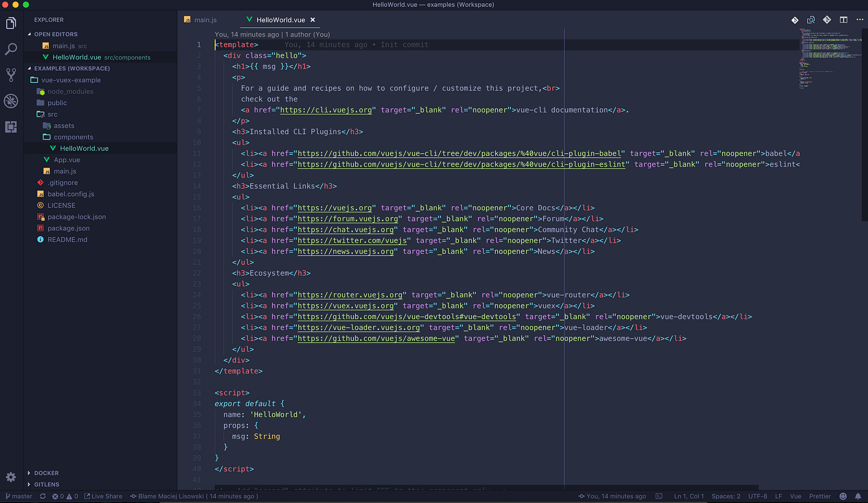
Task: Click the master branch in status bar
Action: click(19, 496)
